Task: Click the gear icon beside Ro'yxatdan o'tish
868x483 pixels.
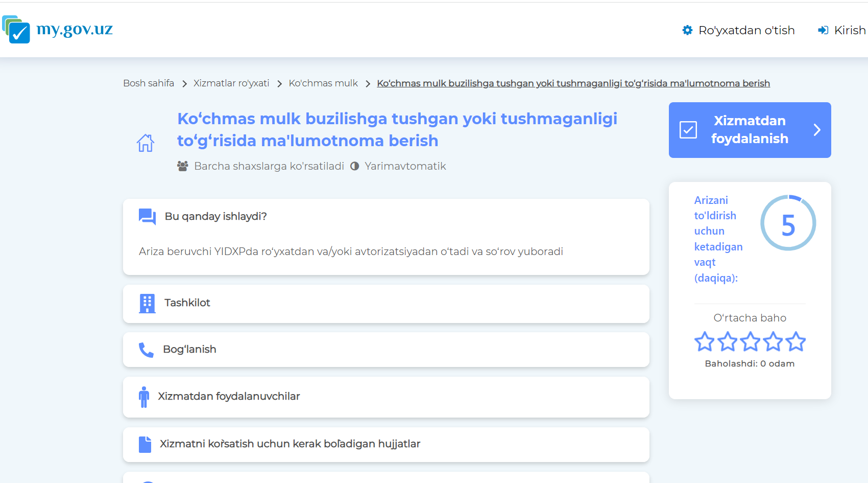Action: coord(687,30)
